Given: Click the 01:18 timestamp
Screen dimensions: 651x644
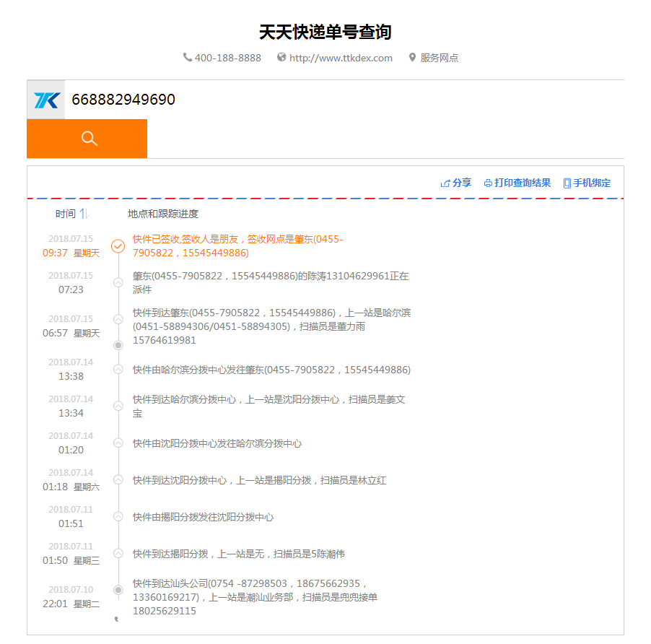Looking at the screenshot, I should [x=56, y=487].
